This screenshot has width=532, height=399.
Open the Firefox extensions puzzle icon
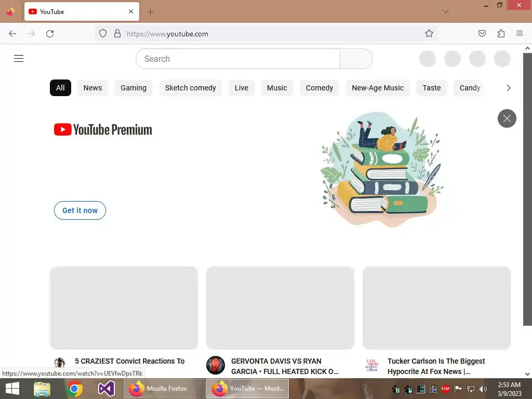tap(501, 34)
